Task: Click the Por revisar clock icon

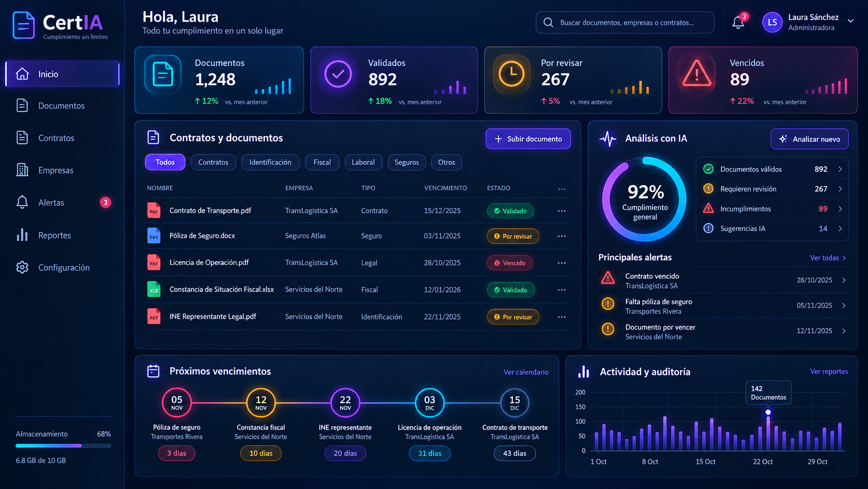Action: point(511,74)
